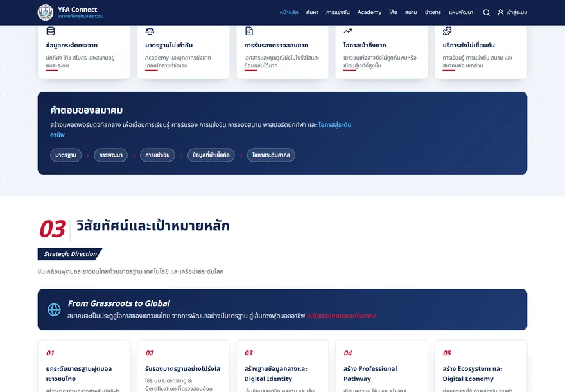Open the สนาม navigation item
Viewport: 565px width, 392px height.
411,12
